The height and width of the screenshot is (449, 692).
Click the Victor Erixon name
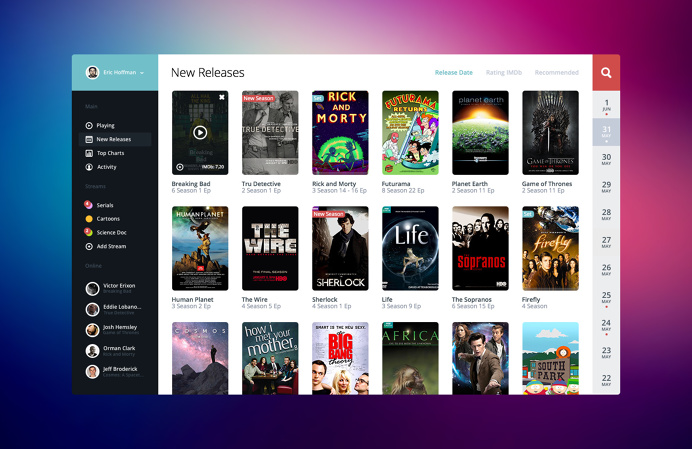(x=119, y=286)
